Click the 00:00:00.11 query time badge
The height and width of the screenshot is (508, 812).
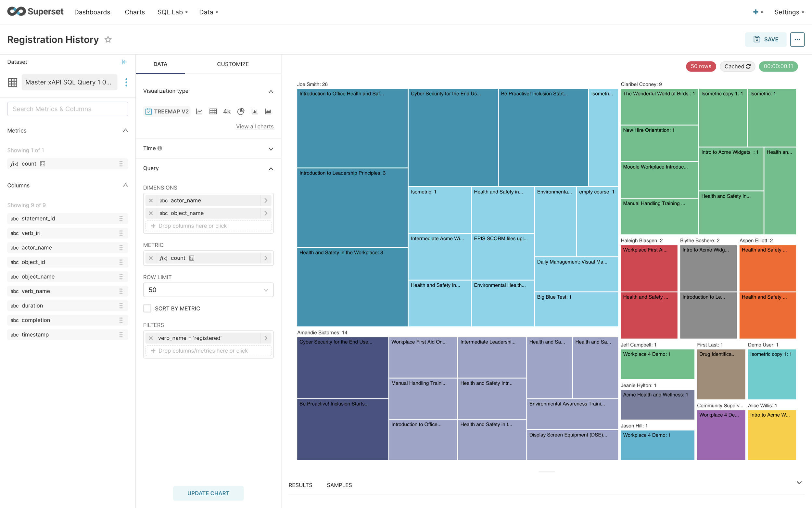point(778,67)
